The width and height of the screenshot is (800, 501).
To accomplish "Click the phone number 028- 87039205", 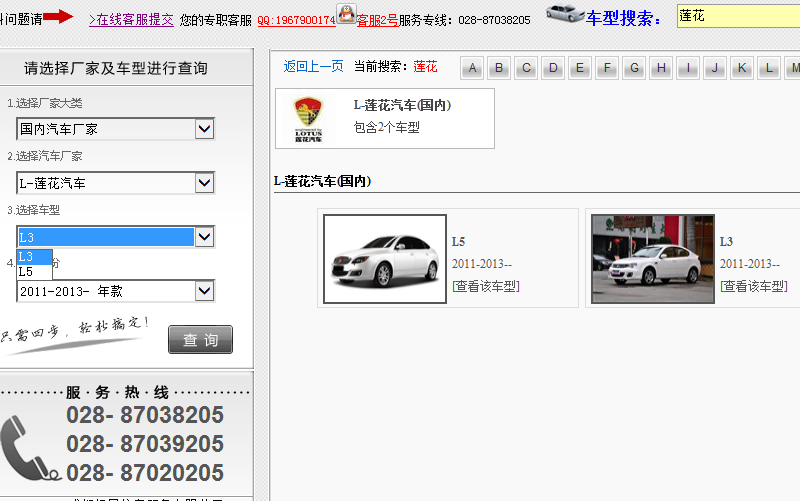I will [145, 444].
